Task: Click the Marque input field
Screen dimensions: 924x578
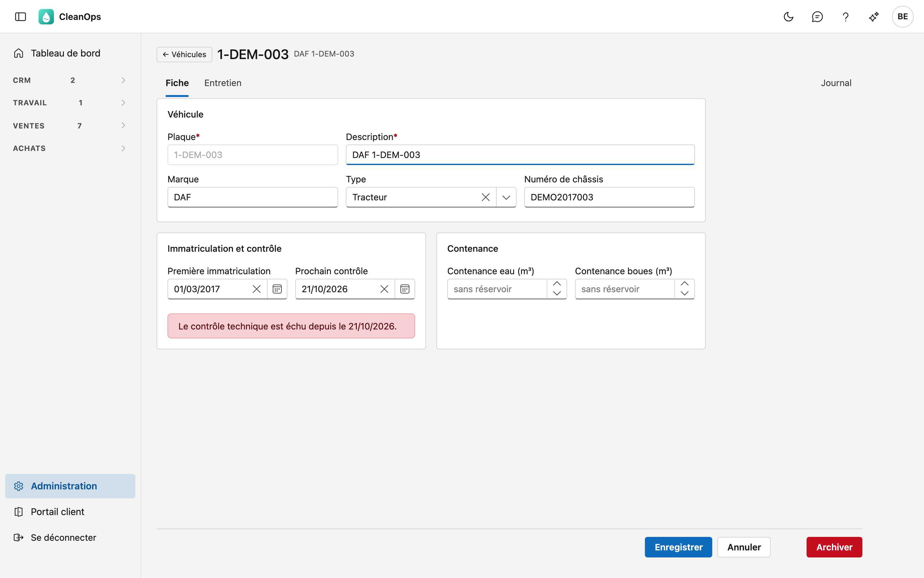Action: (252, 197)
